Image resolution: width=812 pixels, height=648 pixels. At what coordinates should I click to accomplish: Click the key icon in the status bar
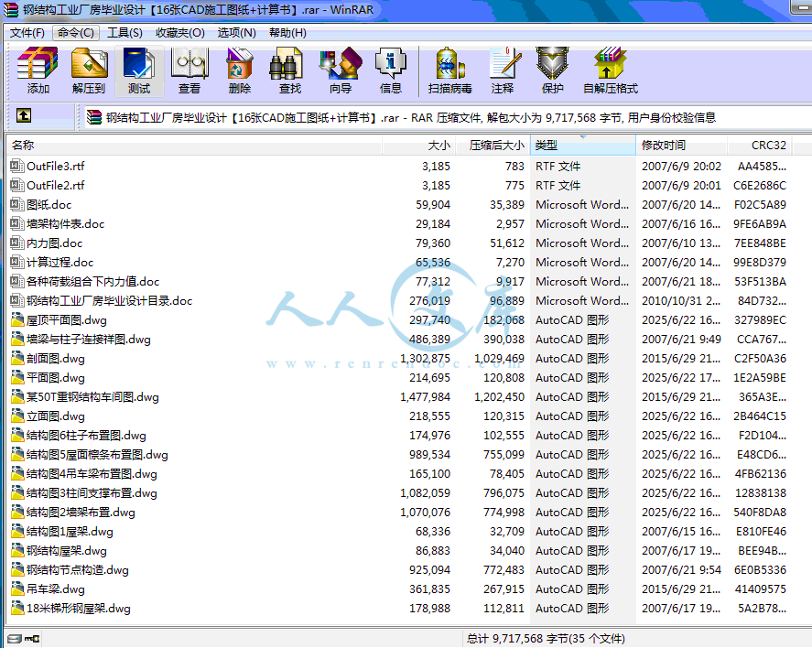(32, 639)
